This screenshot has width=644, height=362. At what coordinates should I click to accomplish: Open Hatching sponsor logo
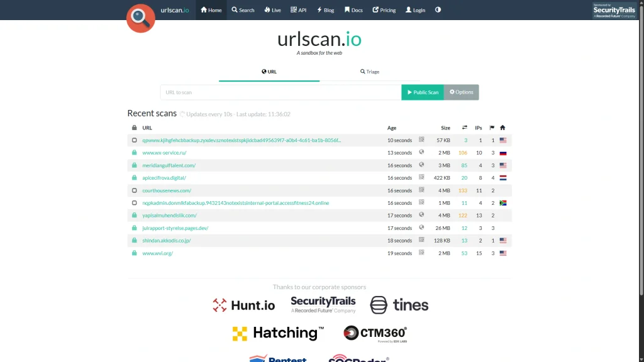coord(278,333)
